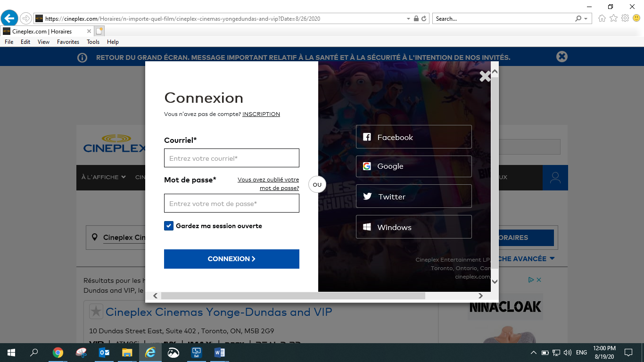Click the browser forward arrow
This screenshot has height=362, width=644.
pos(26,18)
